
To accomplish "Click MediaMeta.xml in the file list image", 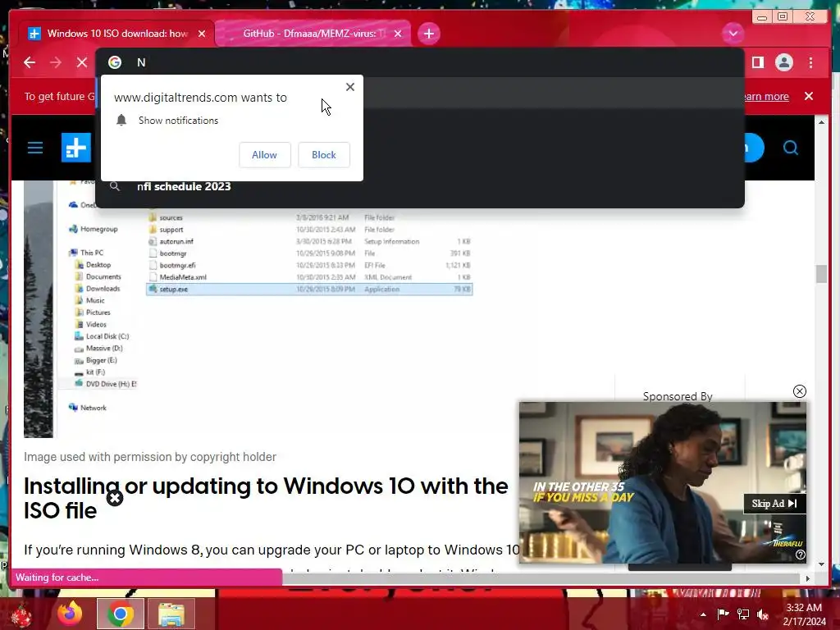I will point(183,277).
